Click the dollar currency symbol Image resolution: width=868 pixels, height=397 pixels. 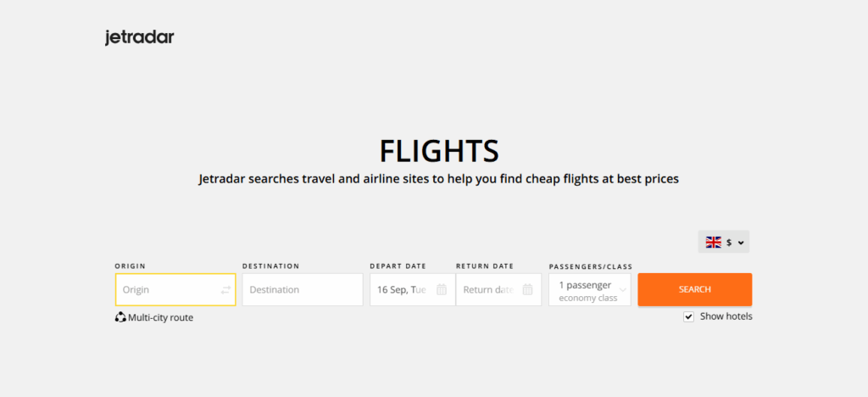(x=730, y=243)
